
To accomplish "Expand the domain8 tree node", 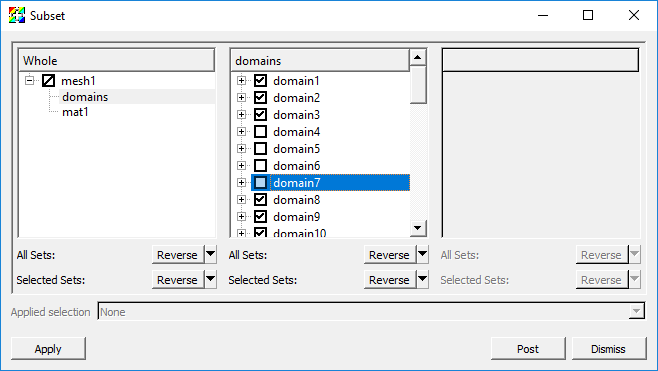I will tap(241, 200).
